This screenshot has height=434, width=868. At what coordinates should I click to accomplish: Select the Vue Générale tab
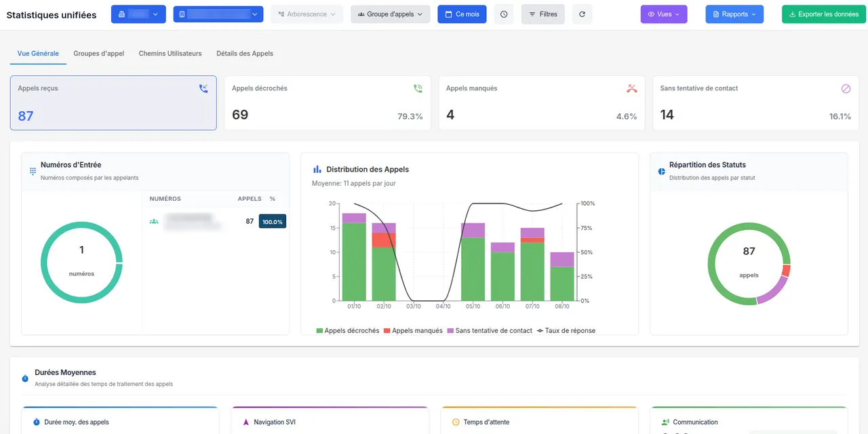point(38,54)
